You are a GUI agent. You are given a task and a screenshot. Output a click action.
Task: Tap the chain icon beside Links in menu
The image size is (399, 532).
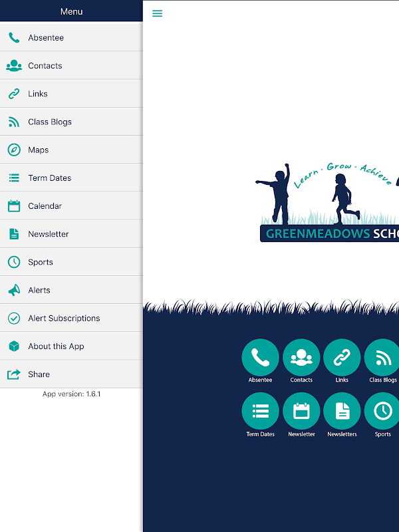14,94
